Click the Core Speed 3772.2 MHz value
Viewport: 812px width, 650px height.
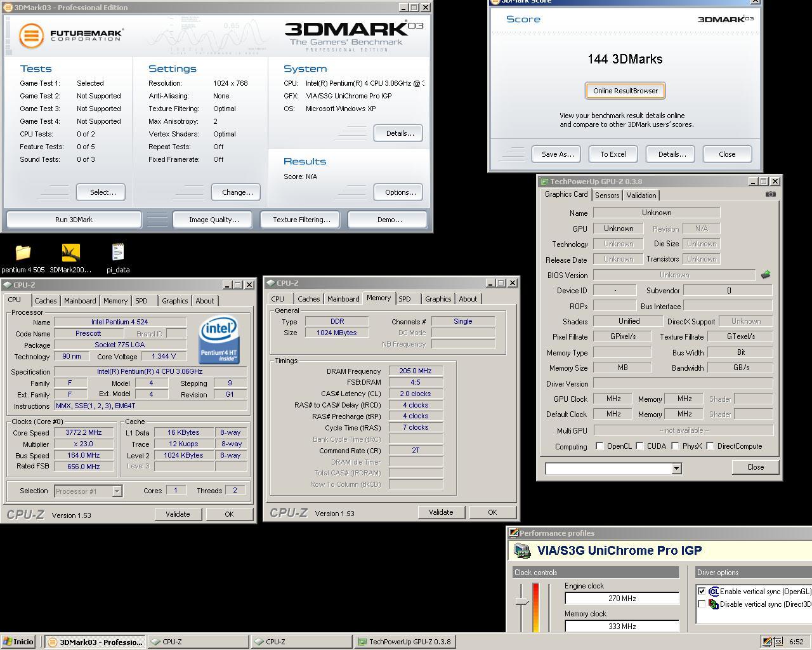tap(84, 432)
